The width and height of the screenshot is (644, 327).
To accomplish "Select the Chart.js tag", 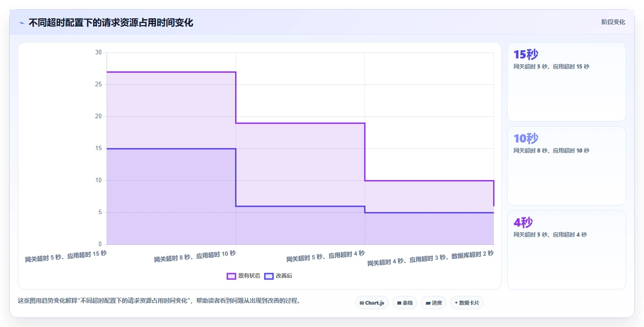I will (372, 303).
